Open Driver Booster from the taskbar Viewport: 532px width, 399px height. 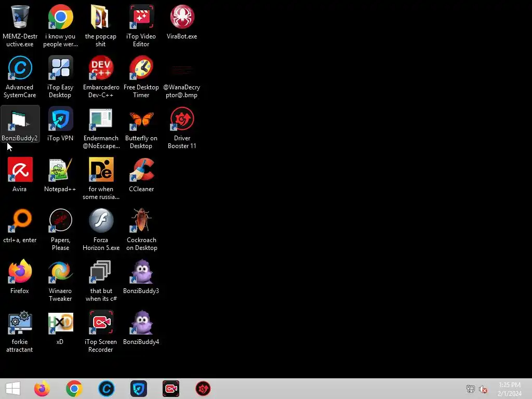click(203, 389)
